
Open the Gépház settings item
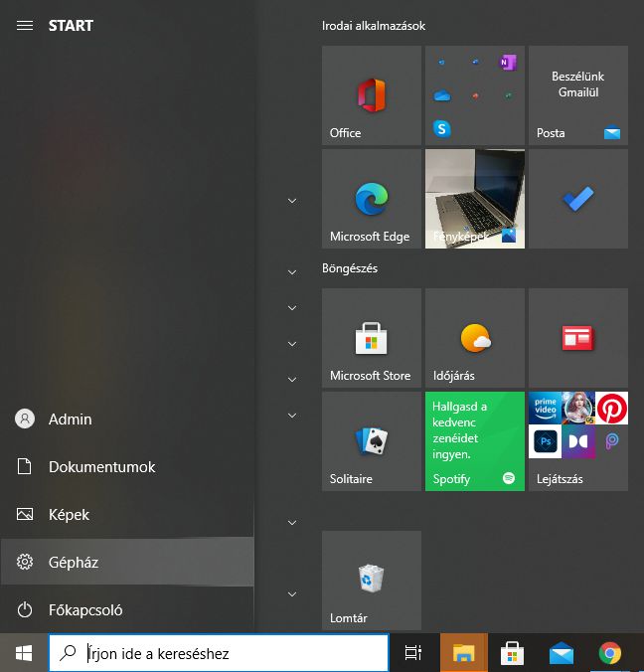[x=127, y=563]
